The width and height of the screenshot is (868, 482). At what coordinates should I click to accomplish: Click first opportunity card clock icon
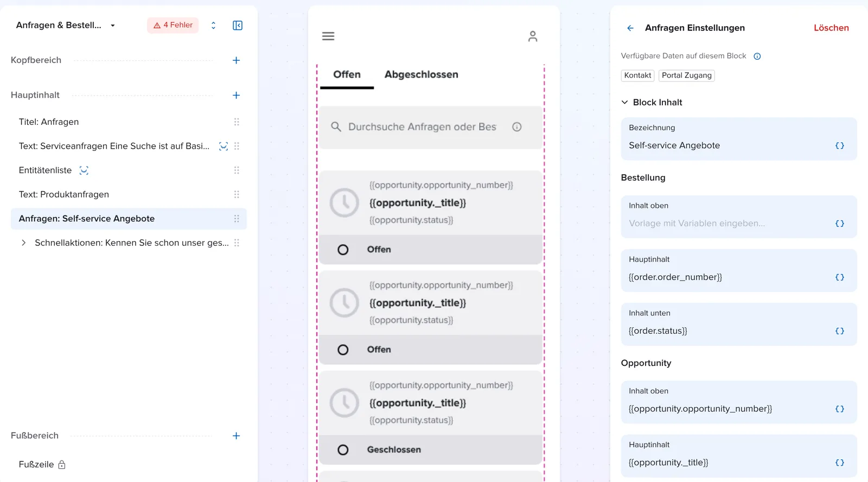[x=344, y=203]
